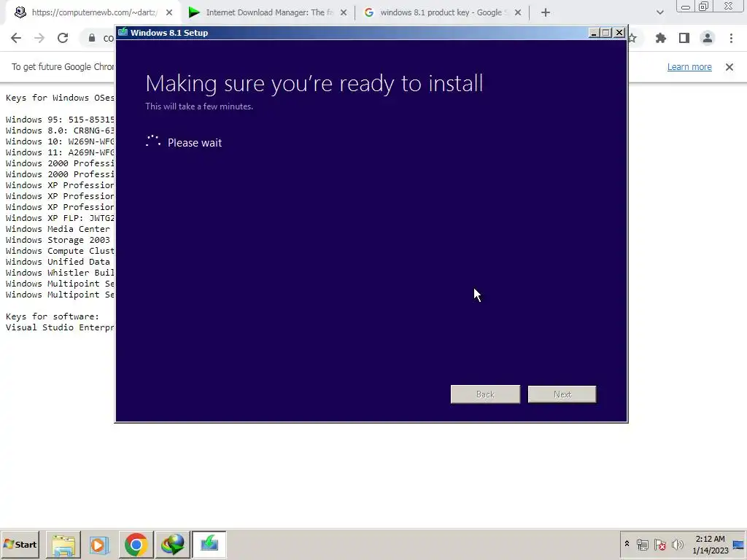Open the taskbar clock and date
The width and height of the screenshot is (747, 560).
710,545
